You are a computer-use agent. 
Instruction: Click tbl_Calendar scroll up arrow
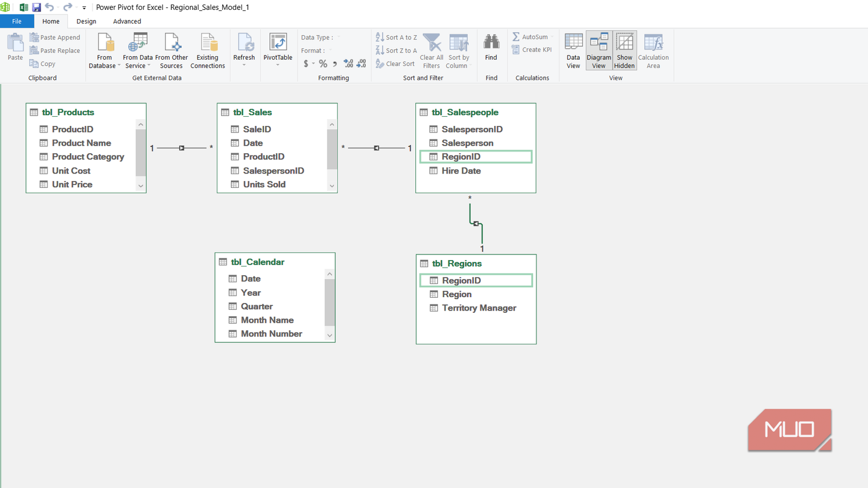click(x=330, y=274)
